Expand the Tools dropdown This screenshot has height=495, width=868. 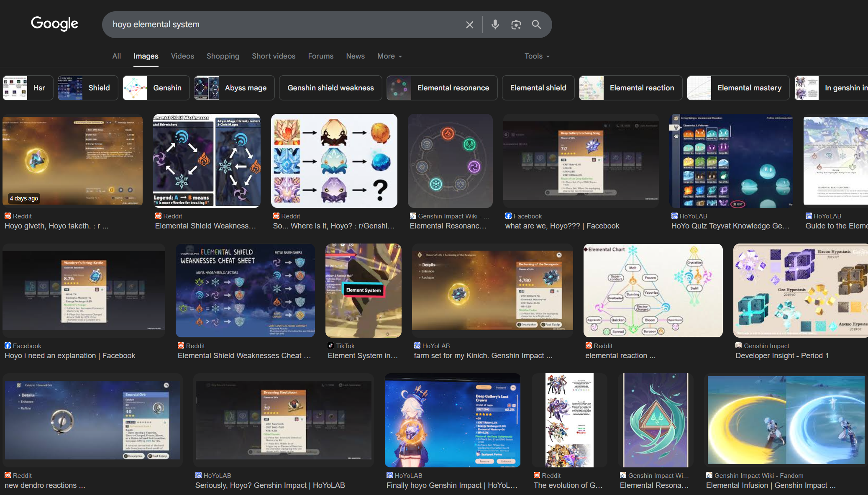(537, 56)
